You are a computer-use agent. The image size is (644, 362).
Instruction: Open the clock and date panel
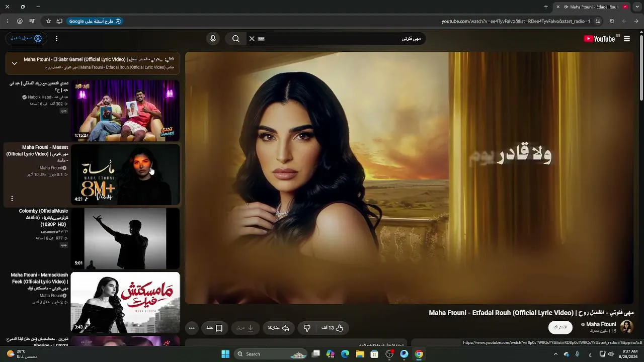pos(629,354)
